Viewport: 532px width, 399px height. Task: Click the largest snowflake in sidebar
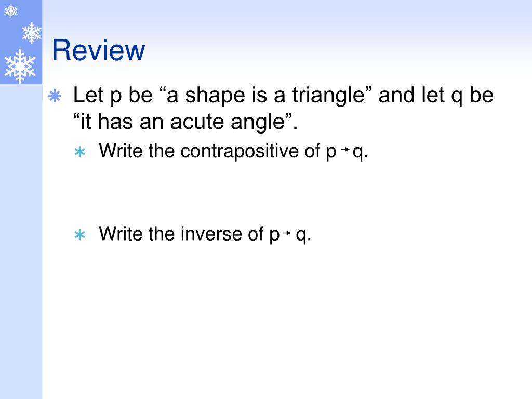click(20, 66)
